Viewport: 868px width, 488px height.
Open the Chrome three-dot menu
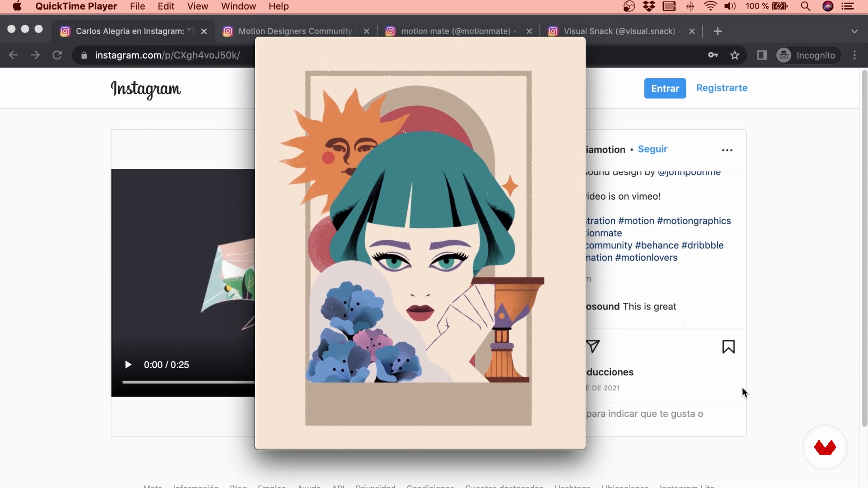[x=854, y=55]
